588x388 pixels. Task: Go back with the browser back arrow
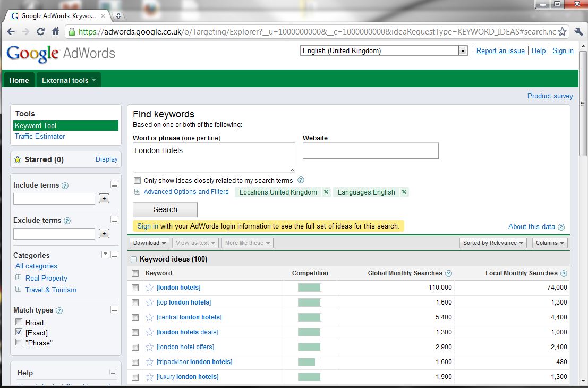11,31
